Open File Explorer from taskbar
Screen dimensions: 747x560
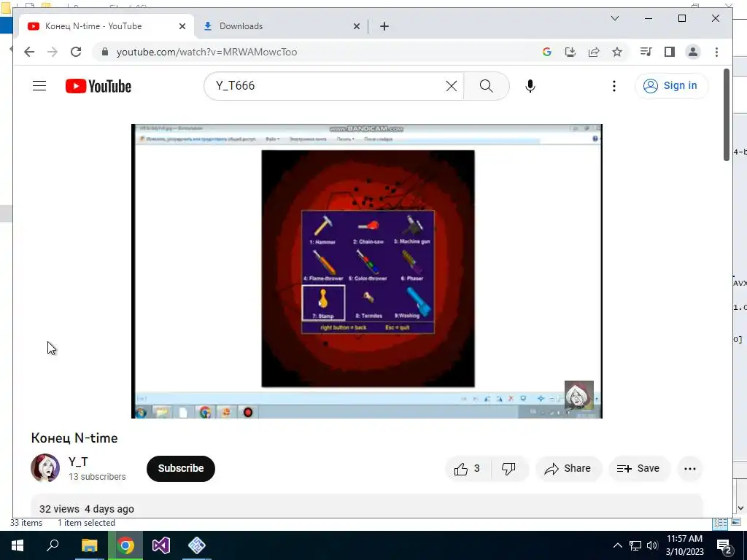point(89,545)
